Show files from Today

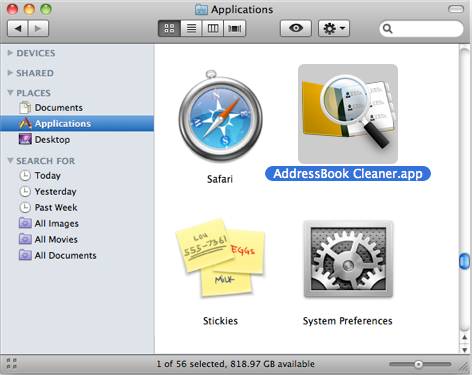[77, 175]
